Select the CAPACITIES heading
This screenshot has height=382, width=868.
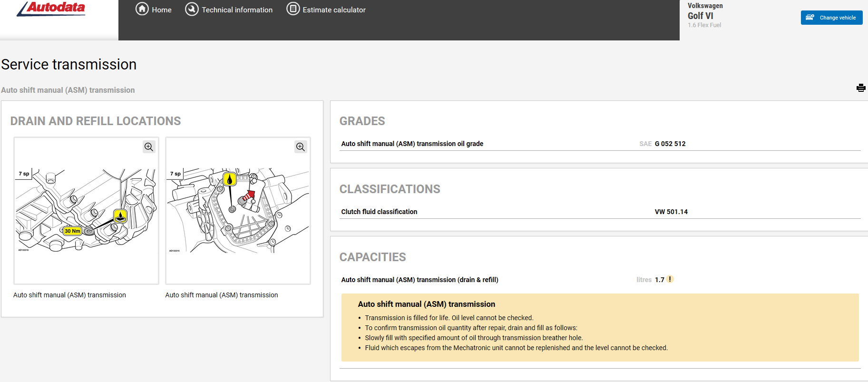pos(372,257)
